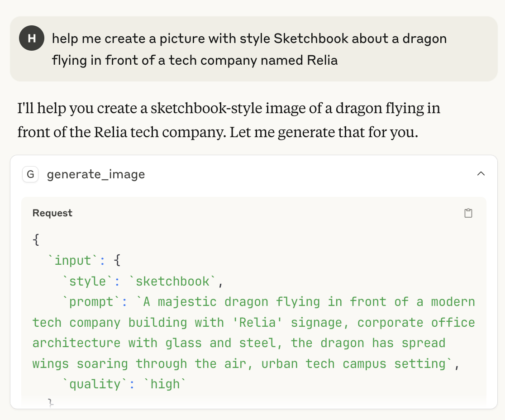Screen dimensions: 505x420
Task: Select the generate_image tool name label
Action: 96,174
